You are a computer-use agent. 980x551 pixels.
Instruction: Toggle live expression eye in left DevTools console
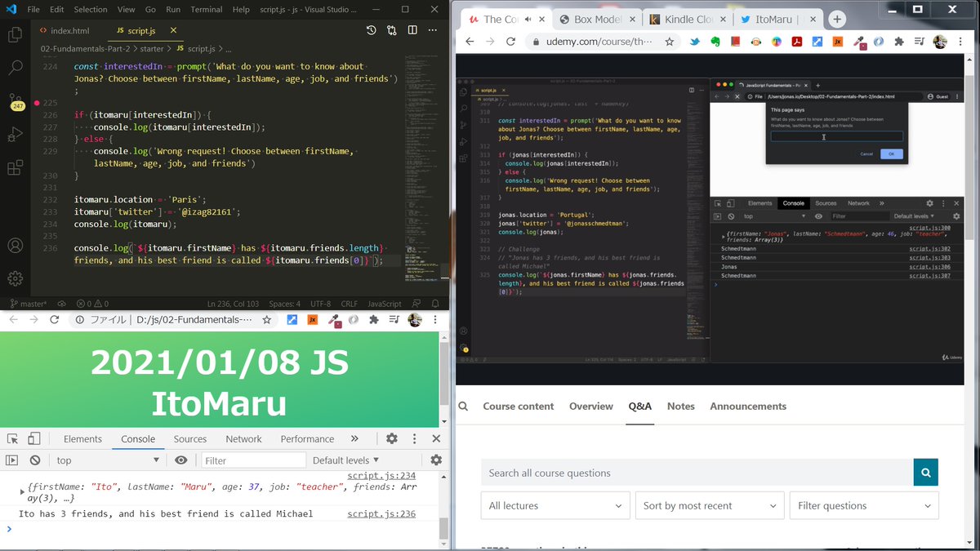[x=181, y=460]
